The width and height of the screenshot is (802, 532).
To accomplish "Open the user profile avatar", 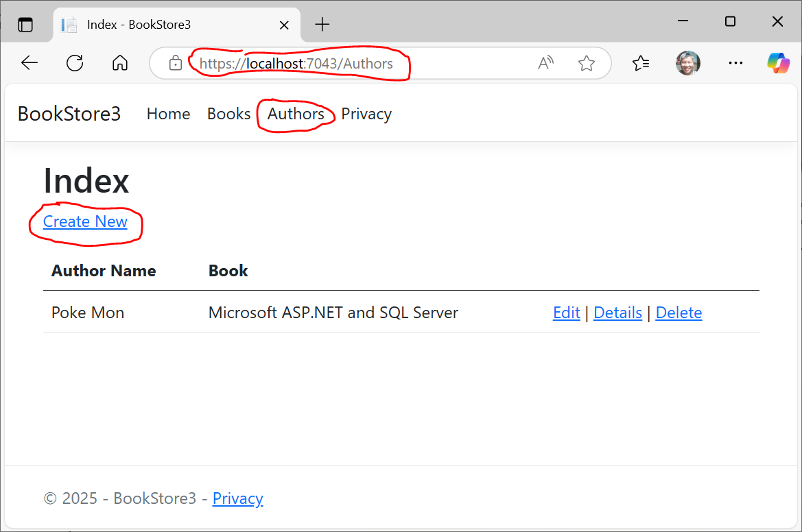I will click(687, 63).
